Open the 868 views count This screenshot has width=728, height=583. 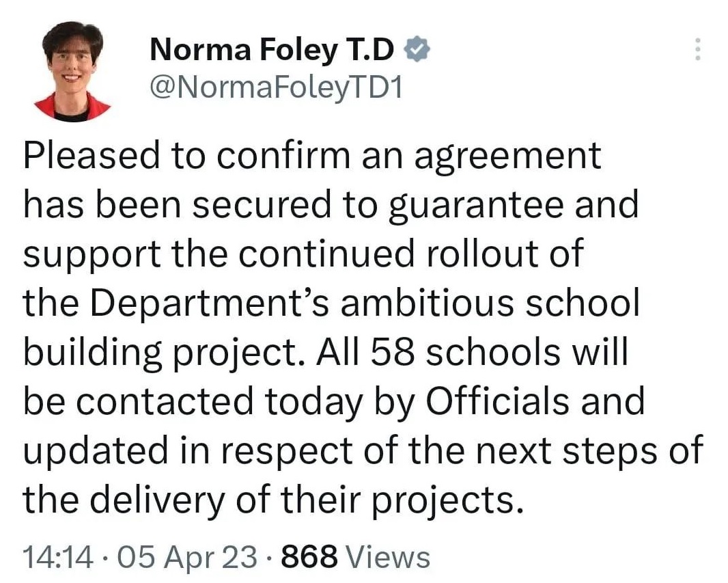click(x=309, y=557)
